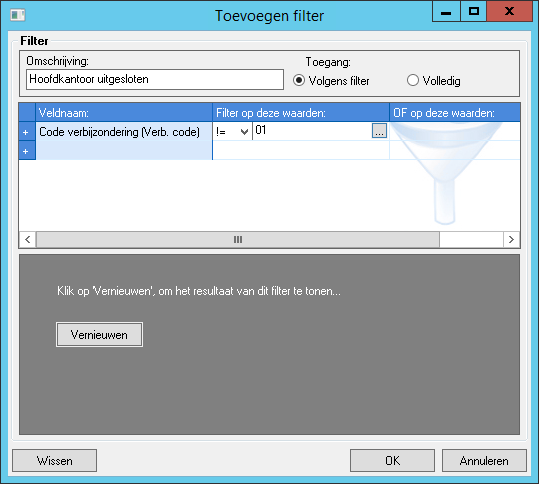Click the Filter op deze waarden header
The width and height of the screenshot is (539, 484).
tap(301, 113)
